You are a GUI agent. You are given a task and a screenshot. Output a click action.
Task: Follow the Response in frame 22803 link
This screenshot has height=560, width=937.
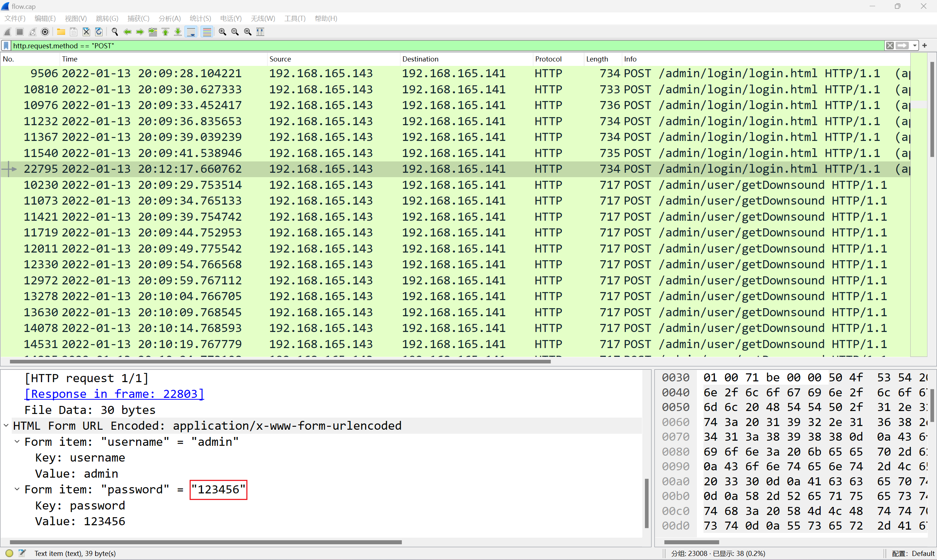point(114,394)
